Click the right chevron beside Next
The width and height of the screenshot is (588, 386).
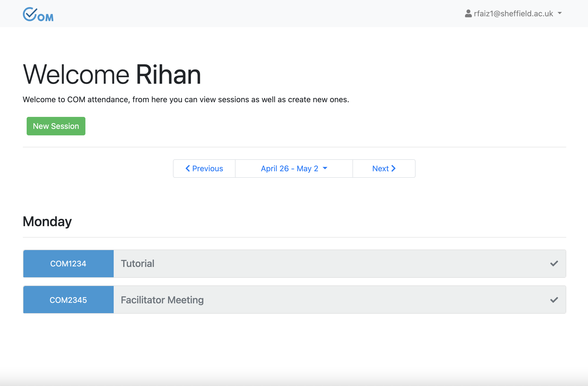pyautogui.click(x=394, y=169)
